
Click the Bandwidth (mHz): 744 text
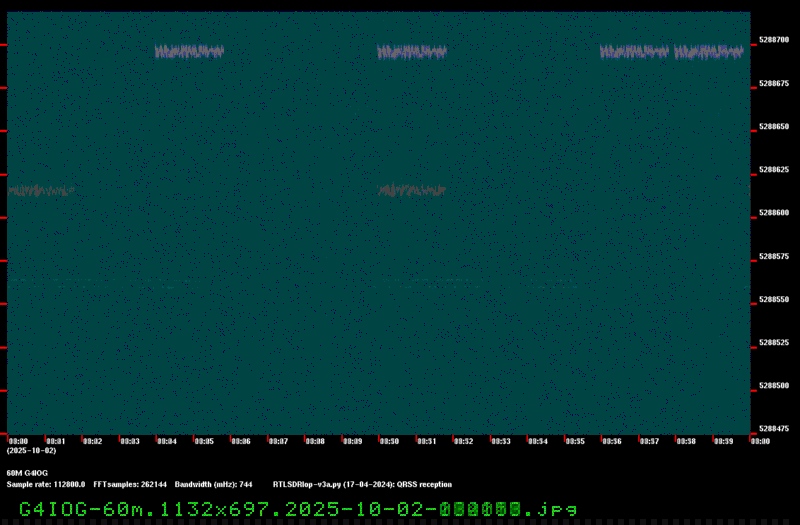[213, 484]
